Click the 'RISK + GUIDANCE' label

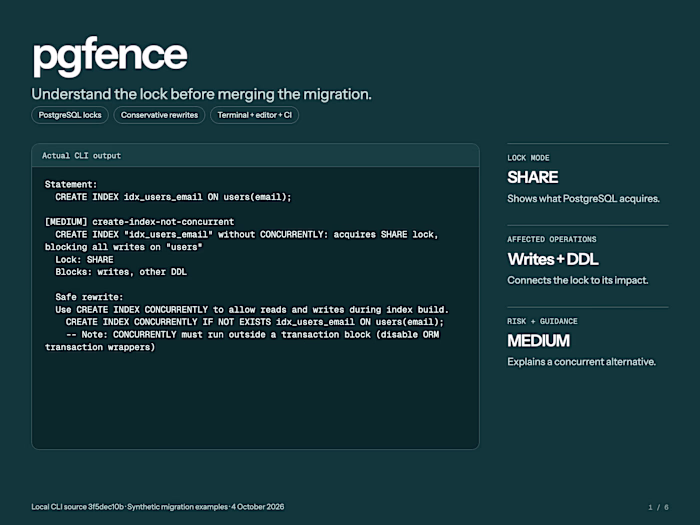tap(542, 321)
